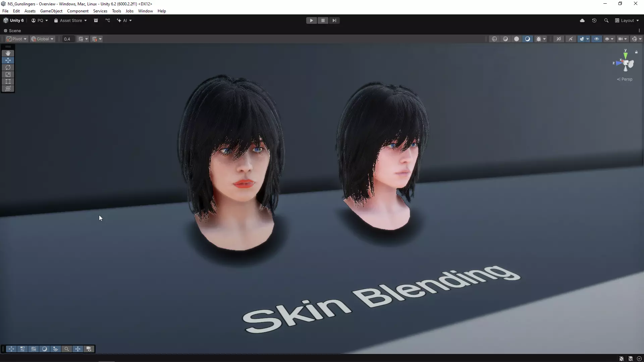Screen dimensions: 644x362
Task: Select the Hand view tool
Action: point(8,53)
